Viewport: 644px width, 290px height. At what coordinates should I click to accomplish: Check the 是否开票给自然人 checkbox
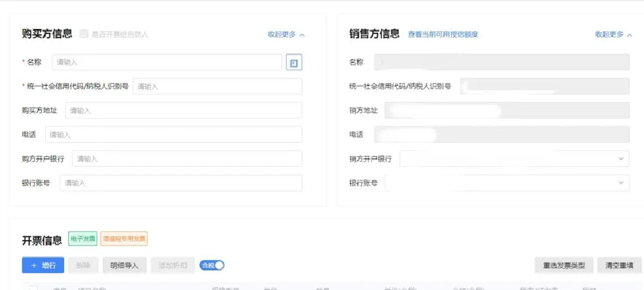tap(84, 34)
